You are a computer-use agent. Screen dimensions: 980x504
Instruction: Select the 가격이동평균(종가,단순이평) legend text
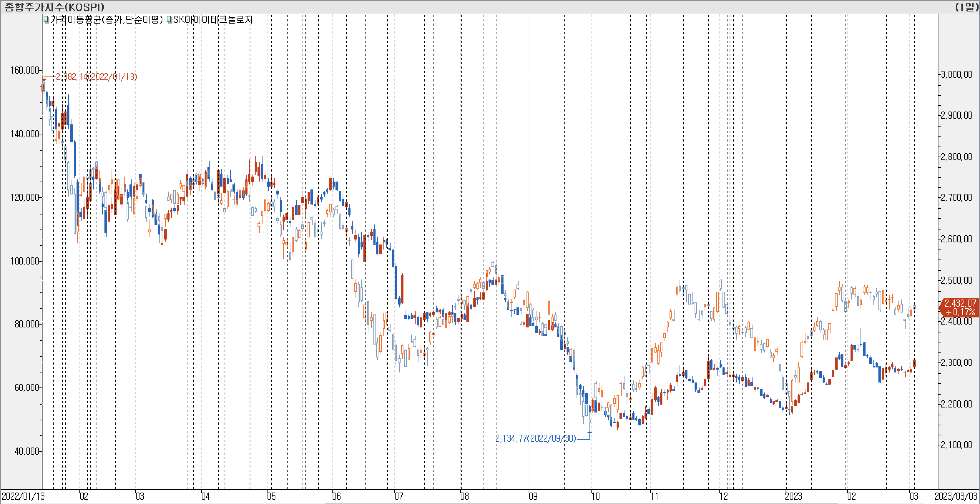107,19
